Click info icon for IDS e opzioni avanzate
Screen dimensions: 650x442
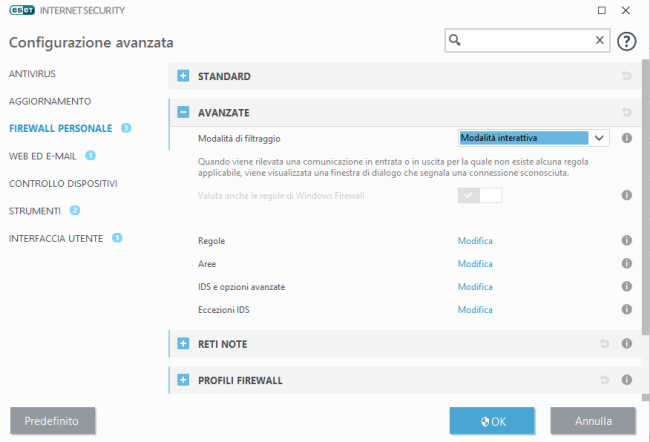627,287
